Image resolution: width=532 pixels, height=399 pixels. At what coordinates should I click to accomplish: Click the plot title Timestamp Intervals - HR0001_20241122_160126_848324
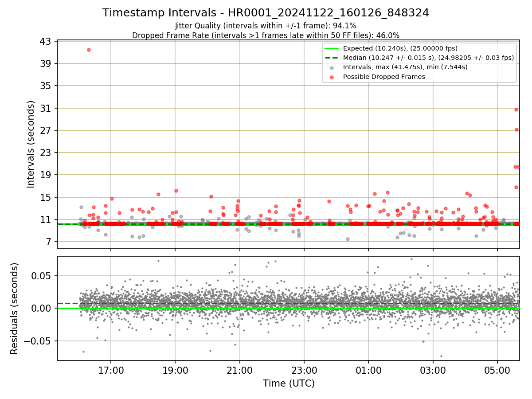pyautogui.click(x=266, y=13)
